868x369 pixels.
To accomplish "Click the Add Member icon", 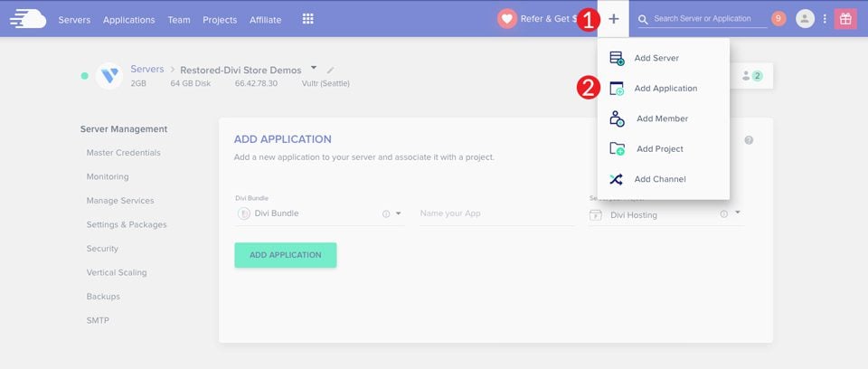I will (x=617, y=118).
